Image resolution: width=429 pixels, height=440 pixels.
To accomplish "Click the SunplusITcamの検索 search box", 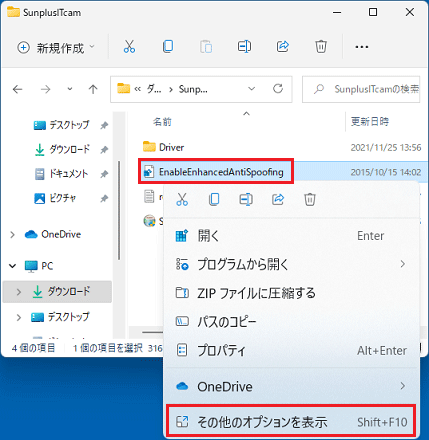I will point(361,89).
